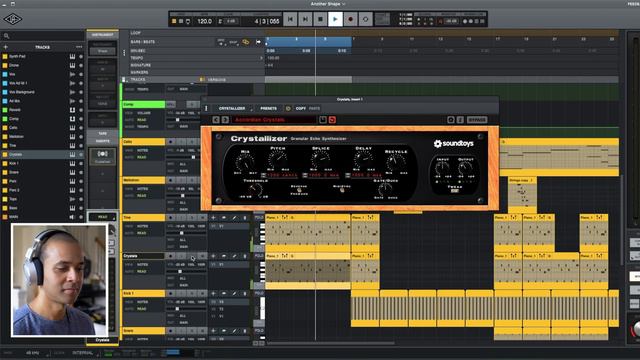
Task: Click the bus icon of Reverb track
Action: pyautogui.click(x=72, y=110)
